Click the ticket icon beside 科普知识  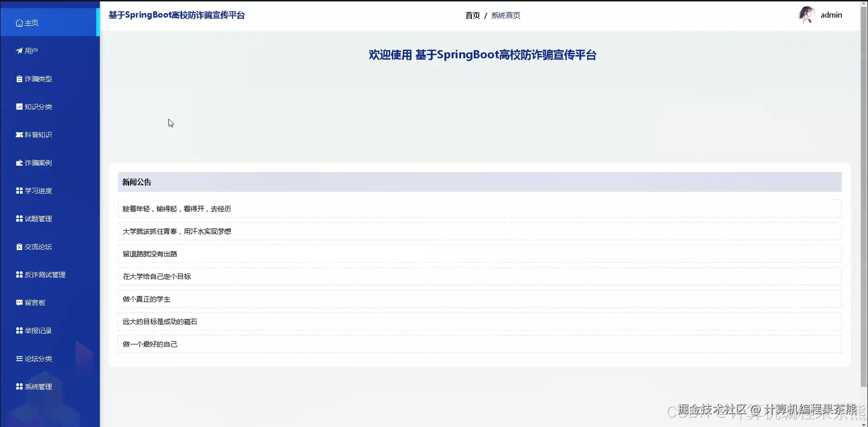point(19,135)
